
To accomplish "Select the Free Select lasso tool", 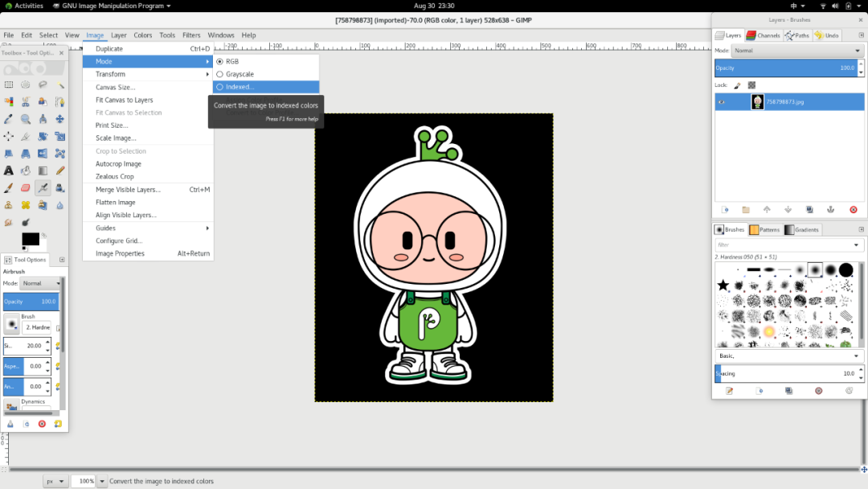I will click(43, 84).
